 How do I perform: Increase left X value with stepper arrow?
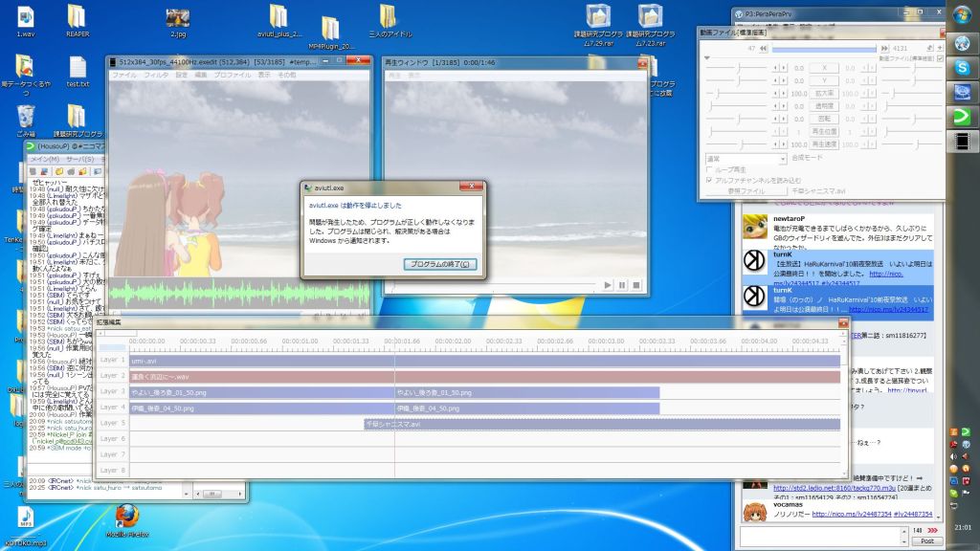pyautogui.click(x=784, y=68)
